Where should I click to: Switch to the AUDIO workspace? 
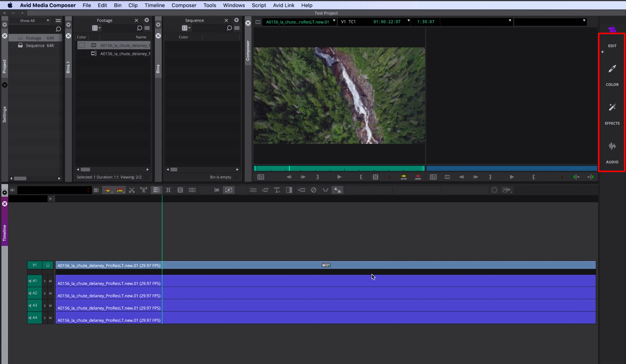click(x=612, y=153)
